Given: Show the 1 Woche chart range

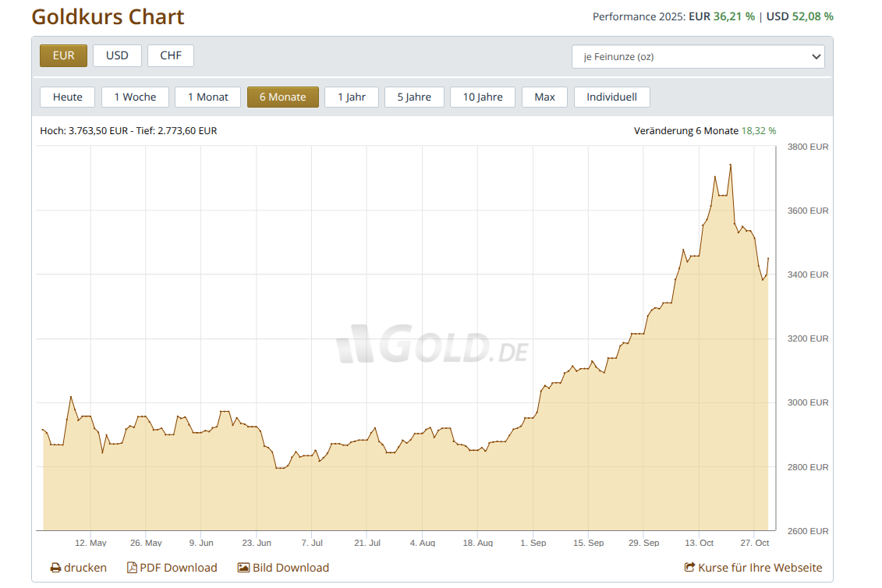Looking at the screenshot, I should (x=135, y=97).
